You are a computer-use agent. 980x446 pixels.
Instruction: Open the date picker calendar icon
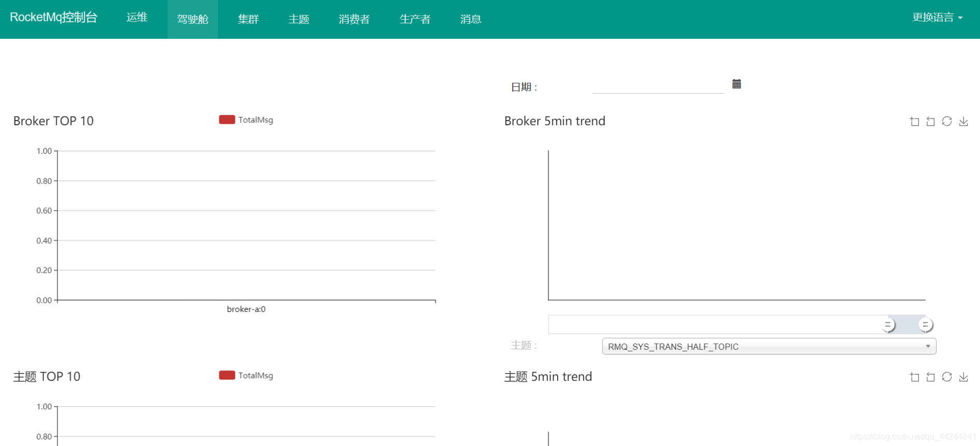(x=737, y=84)
